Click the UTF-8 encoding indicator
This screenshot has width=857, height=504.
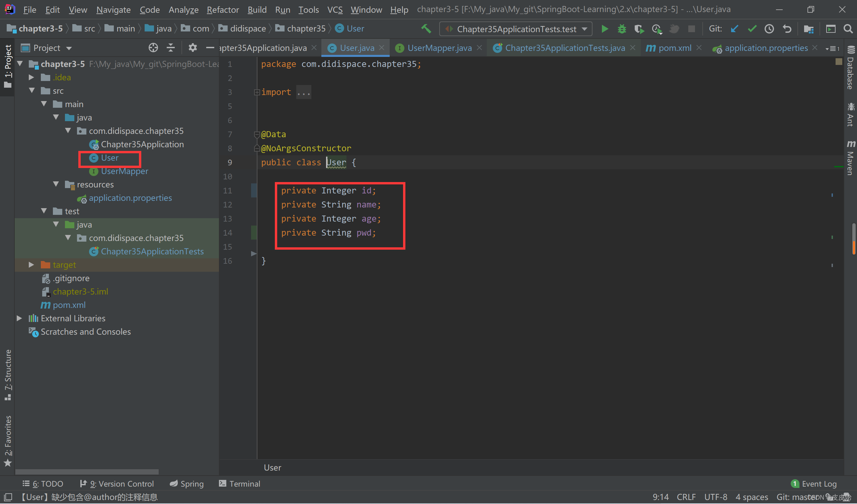(x=715, y=497)
